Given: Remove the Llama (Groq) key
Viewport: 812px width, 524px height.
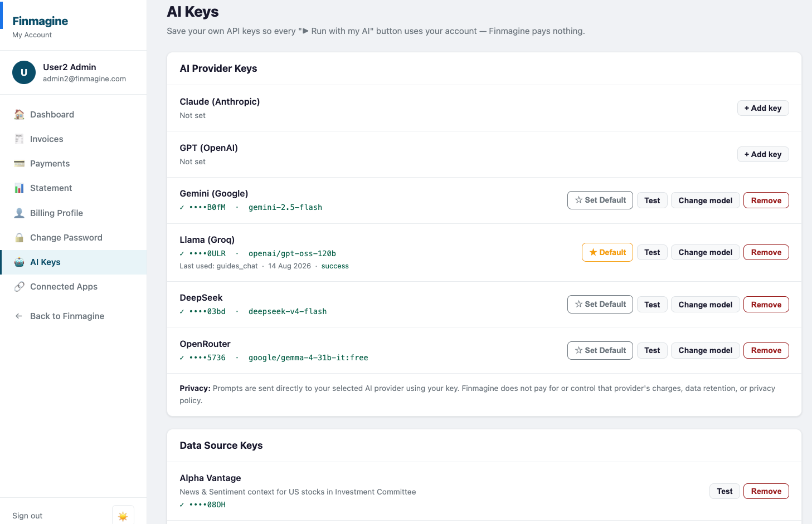Looking at the screenshot, I should (x=766, y=252).
